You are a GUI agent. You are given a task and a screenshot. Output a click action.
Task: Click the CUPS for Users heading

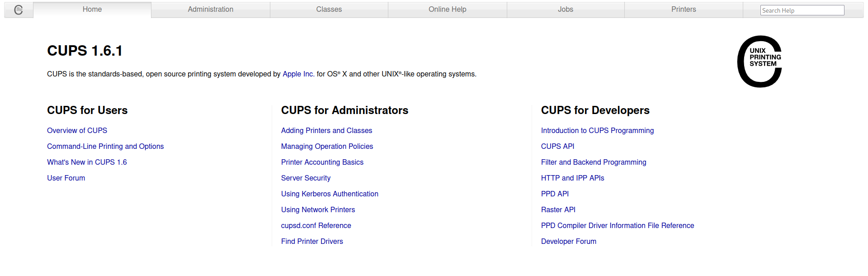(x=87, y=110)
